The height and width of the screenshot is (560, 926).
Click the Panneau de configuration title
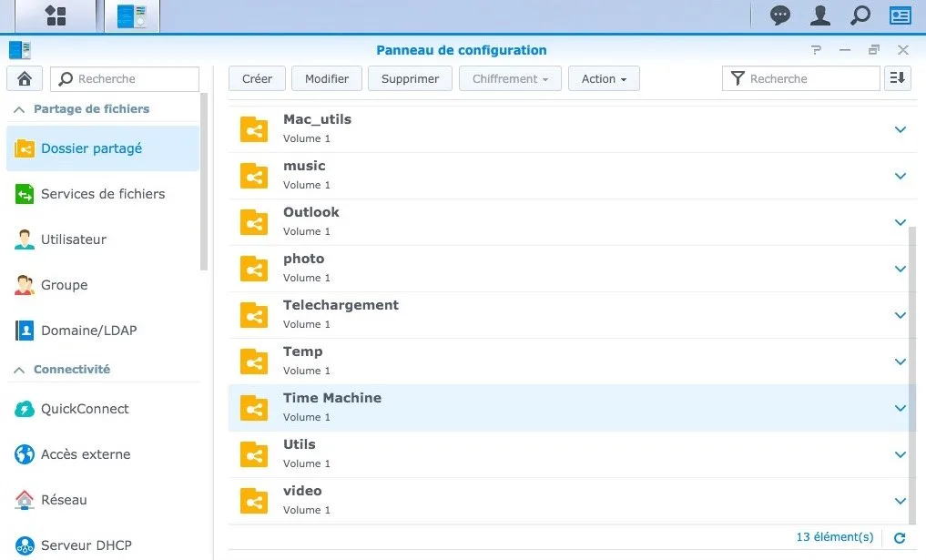(x=462, y=50)
